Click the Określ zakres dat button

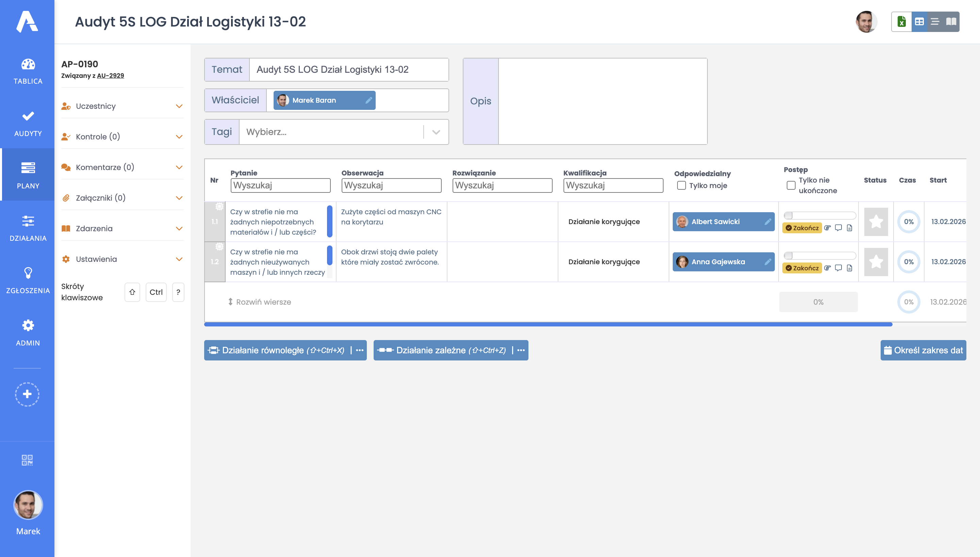pyautogui.click(x=923, y=350)
